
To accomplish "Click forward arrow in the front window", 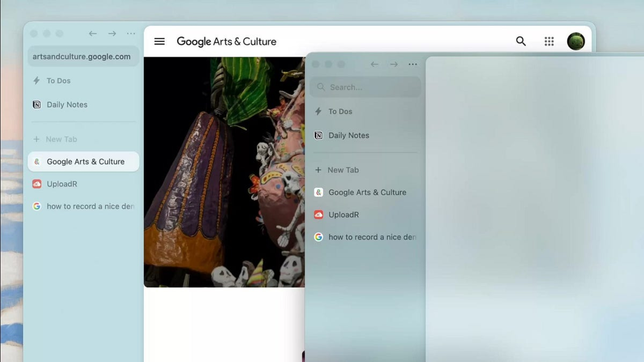I will (393, 64).
